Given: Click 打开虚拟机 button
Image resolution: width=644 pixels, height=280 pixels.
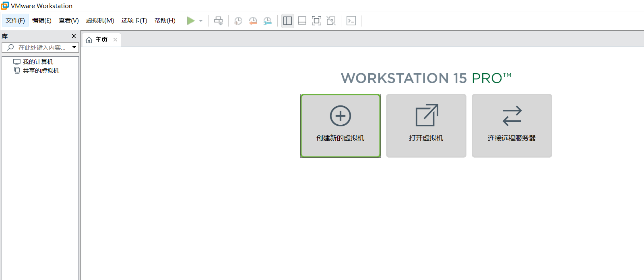Looking at the screenshot, I should point(426,126).
